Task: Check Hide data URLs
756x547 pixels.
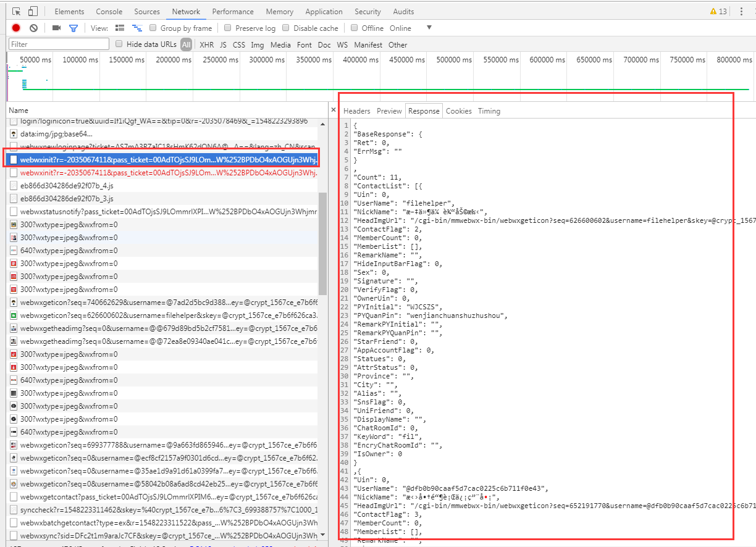Action: tap(119, 44)
